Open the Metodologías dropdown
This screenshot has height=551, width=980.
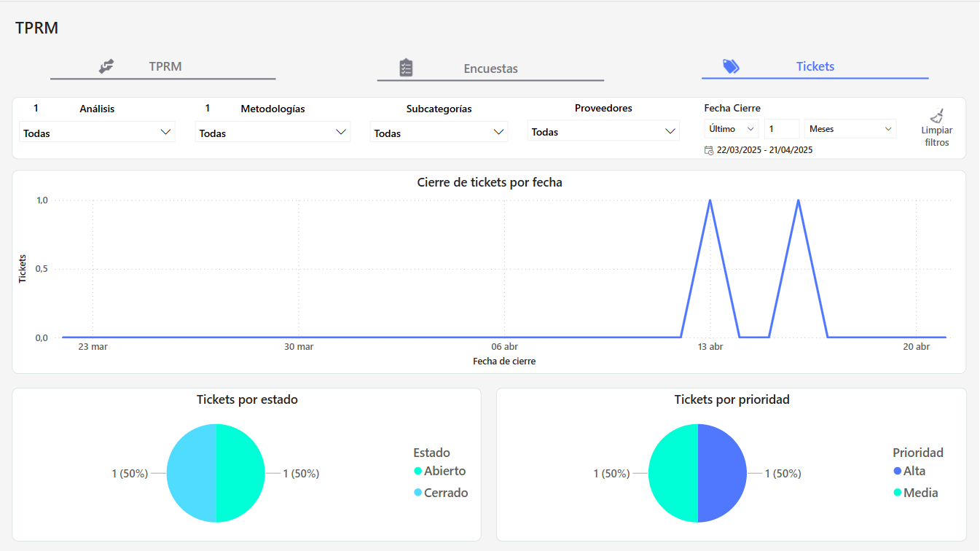coord(273,133)
